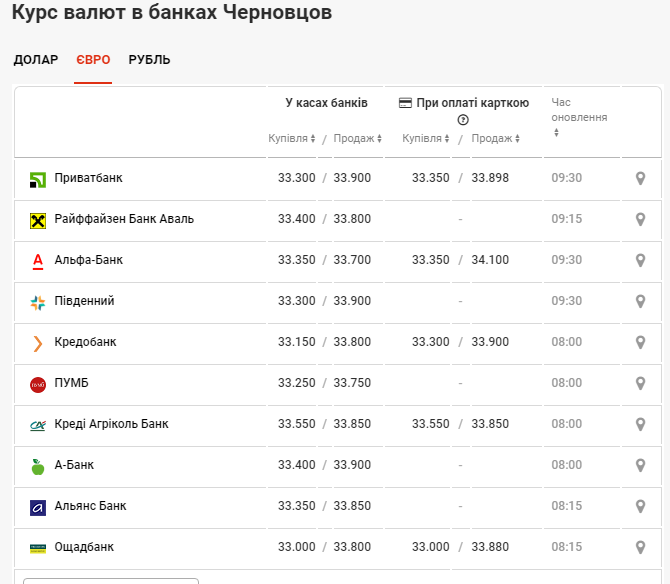Click the Приватбанк green logo

tap(38, 180)
